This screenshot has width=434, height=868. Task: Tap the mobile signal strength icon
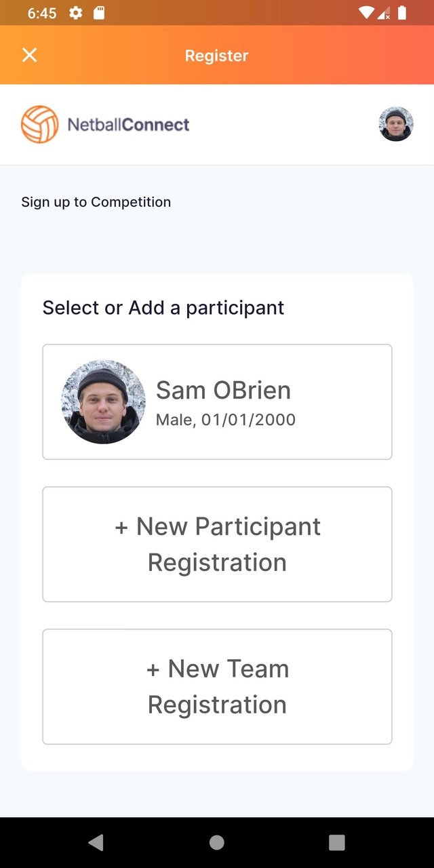pyautogui.click(x=384, y=13)
